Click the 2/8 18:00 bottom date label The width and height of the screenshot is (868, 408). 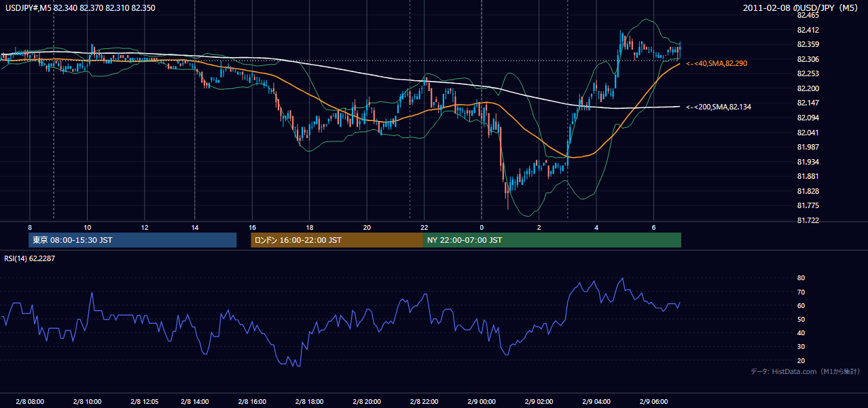309,401
